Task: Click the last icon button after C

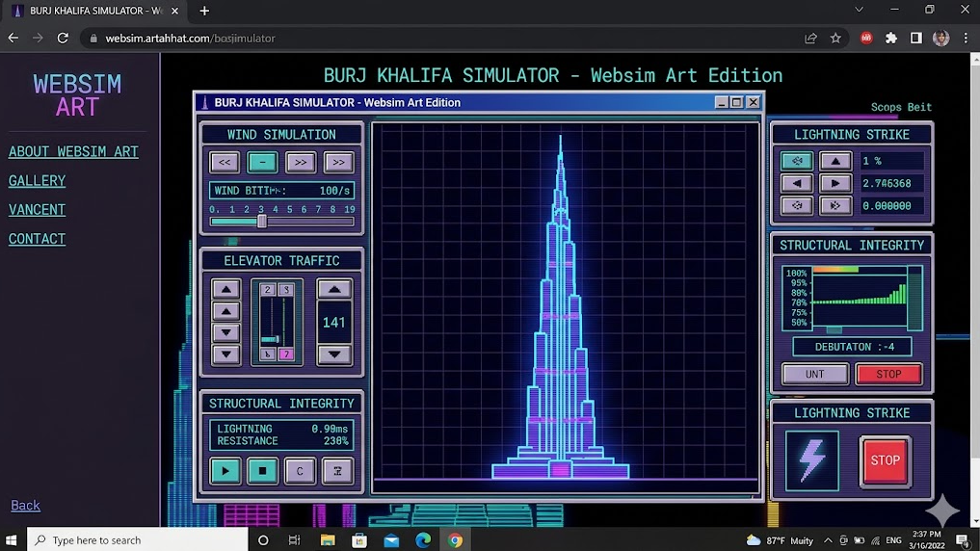Action: 337,471
